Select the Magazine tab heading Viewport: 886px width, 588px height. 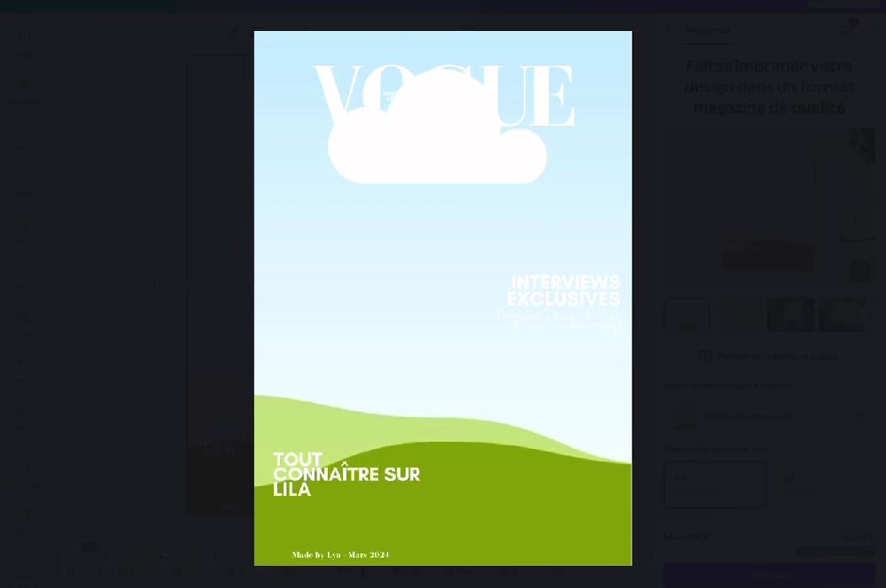708,30
